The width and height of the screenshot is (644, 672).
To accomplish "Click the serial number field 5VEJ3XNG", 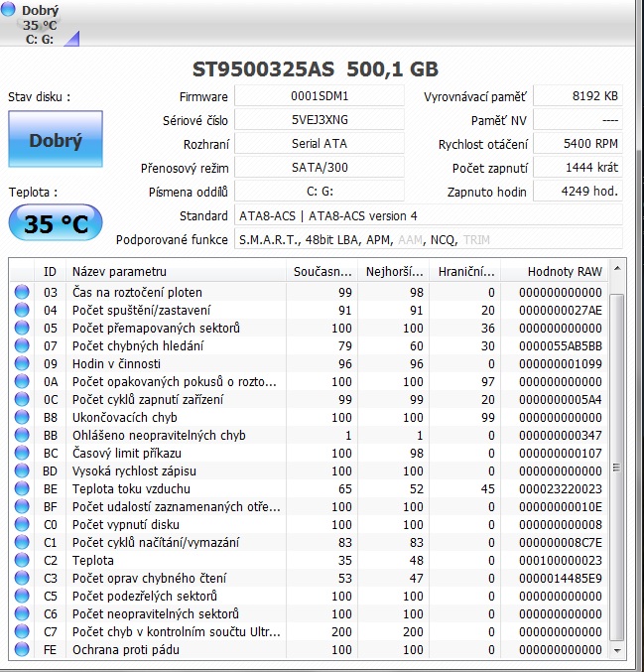I will (320, 119).
